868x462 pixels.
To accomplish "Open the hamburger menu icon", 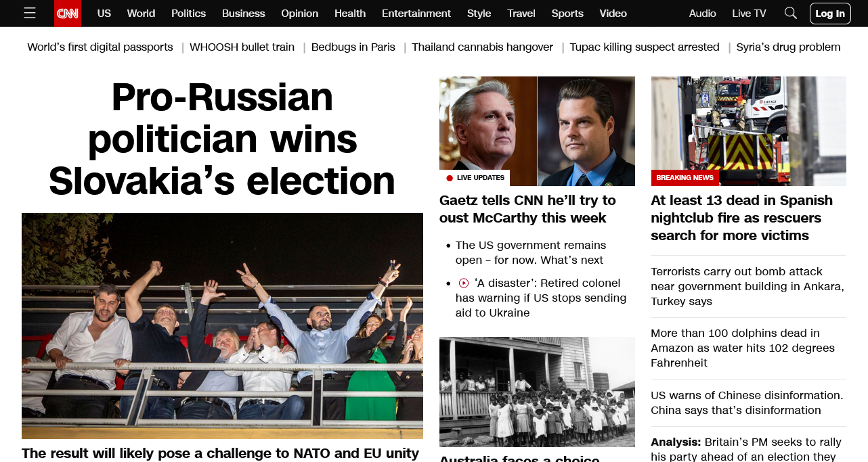I will pyautogui.click(x=30, y=13).
